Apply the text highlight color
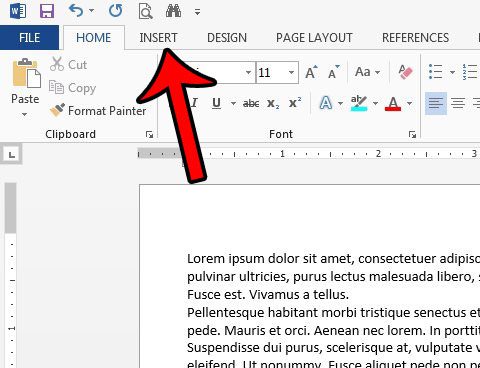Screen dimensions: 480x368 click(x=359, y=103)
